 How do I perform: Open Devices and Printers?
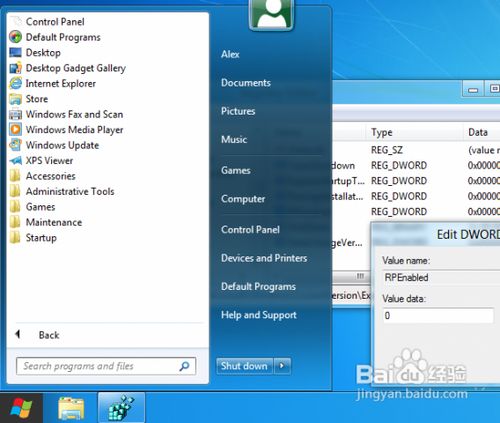pos(264,258)
